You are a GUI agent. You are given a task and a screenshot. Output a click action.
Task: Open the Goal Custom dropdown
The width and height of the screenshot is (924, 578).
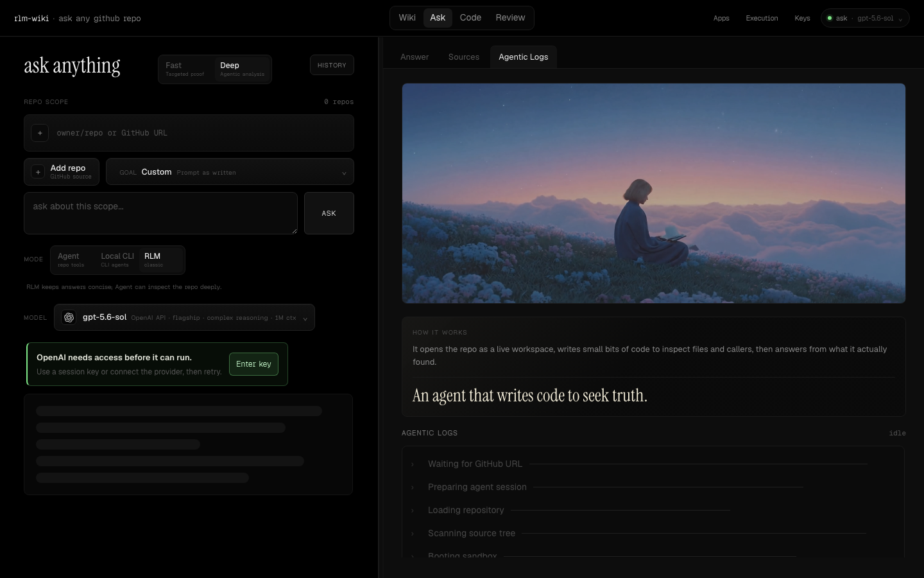point(230,172)
